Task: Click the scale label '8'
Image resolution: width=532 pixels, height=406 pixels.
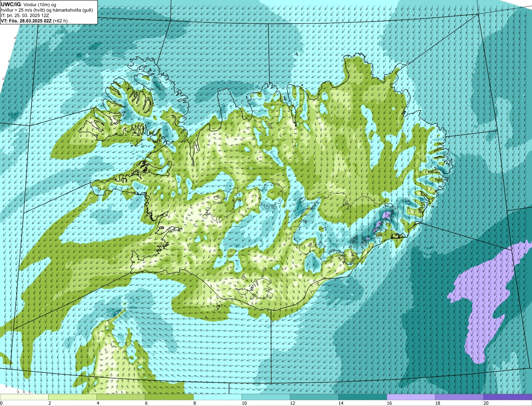Action: point(194,403)
